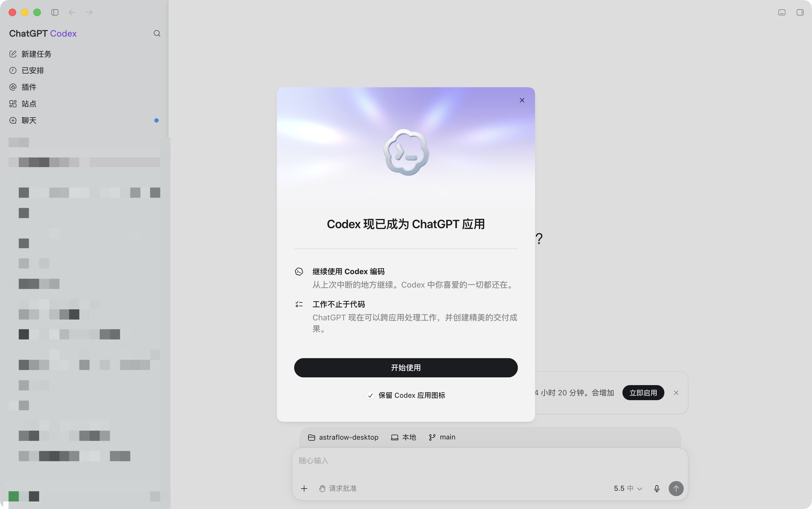The image size is (812, 509).
Task: Click the 继续使用 Codex 编码 heading
Action: click(348, 272)
